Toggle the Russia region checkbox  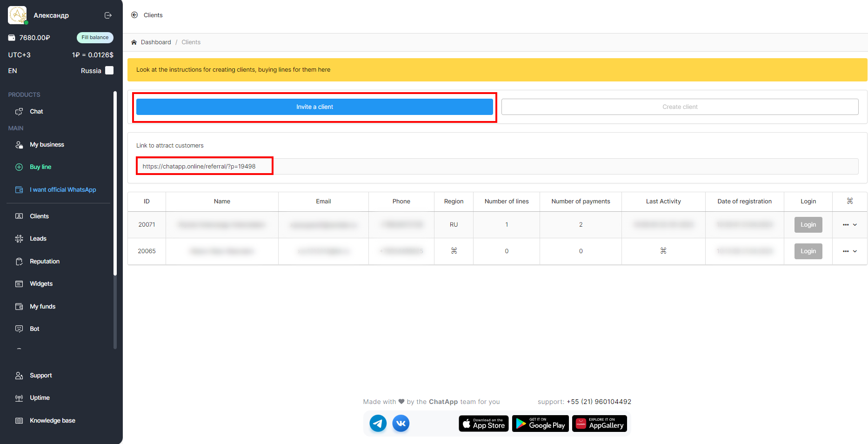(109, 70)
